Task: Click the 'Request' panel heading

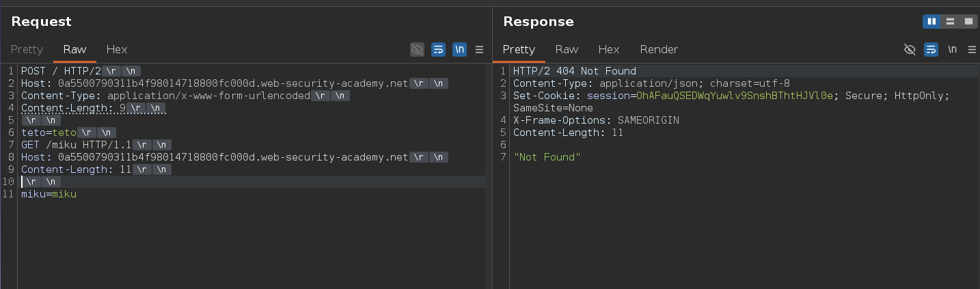Action: point(41,22)
